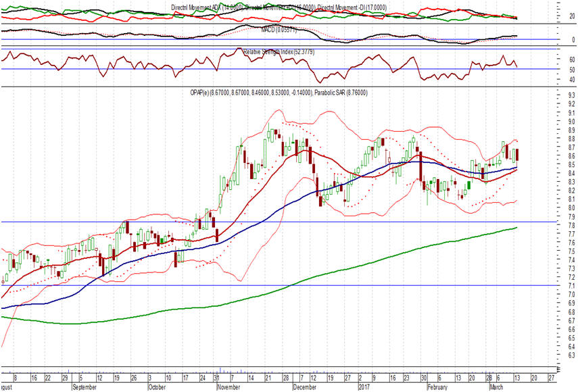Select price axis value 7.1

[571, 286]
